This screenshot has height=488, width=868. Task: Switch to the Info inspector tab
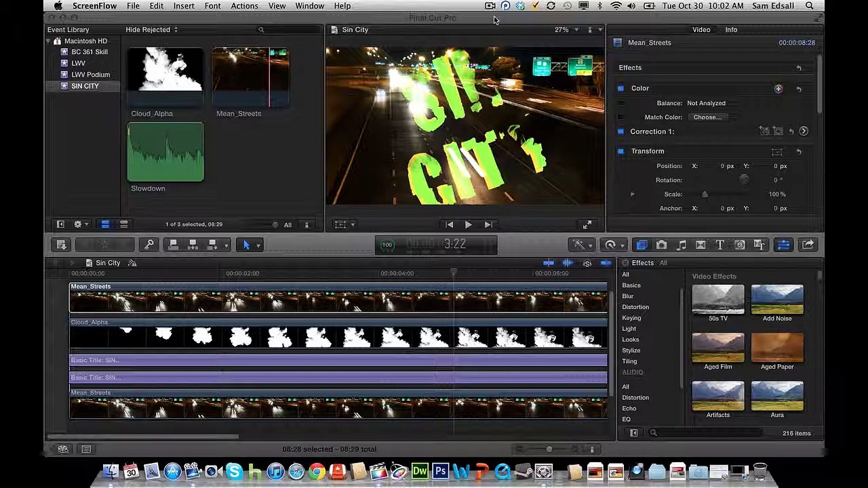point(731,30)
